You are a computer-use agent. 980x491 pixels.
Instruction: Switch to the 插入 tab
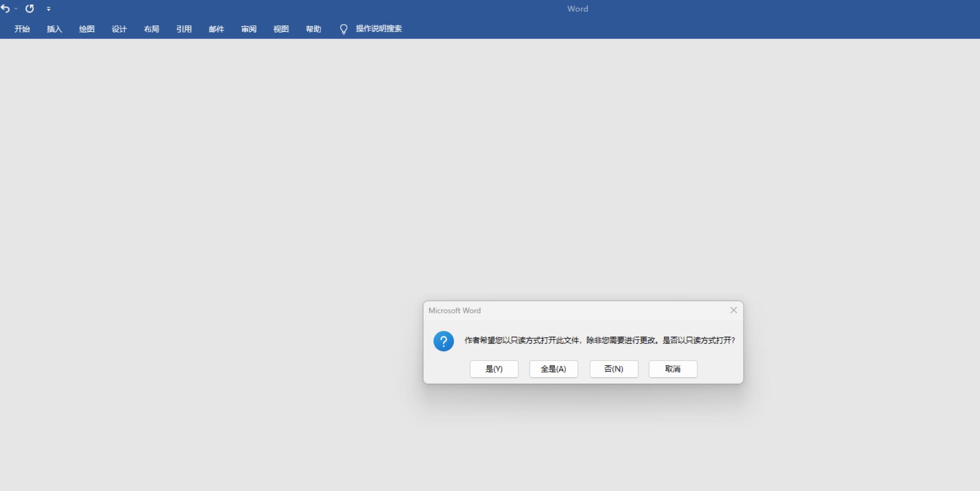click(x=54, y=29)
